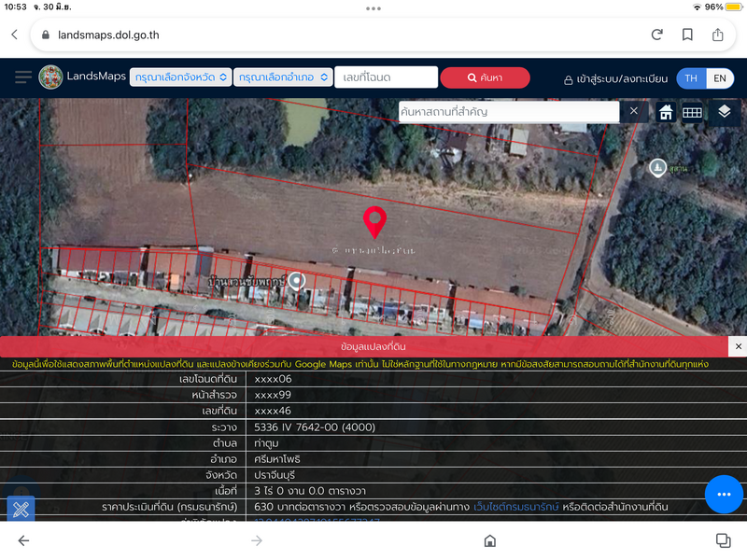The height and width of the screenshot is (560, 747).
Task: Switch language to EN
Action: click(720, 78)
